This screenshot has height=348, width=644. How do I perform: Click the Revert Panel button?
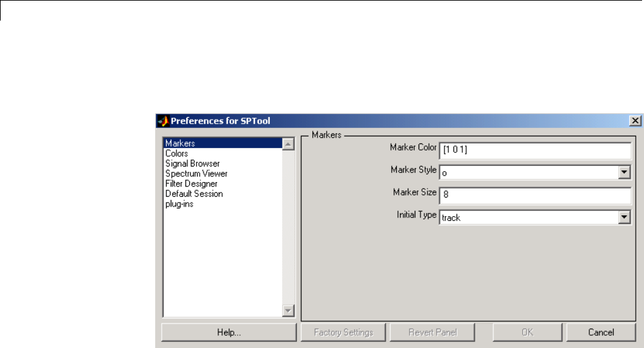click(433, 333)
